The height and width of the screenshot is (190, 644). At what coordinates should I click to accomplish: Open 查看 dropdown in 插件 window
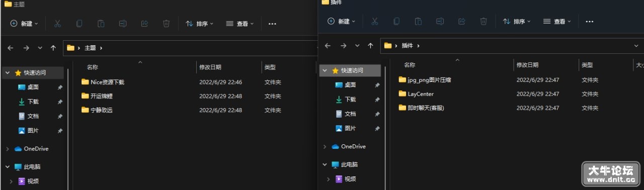pos(557,21)
